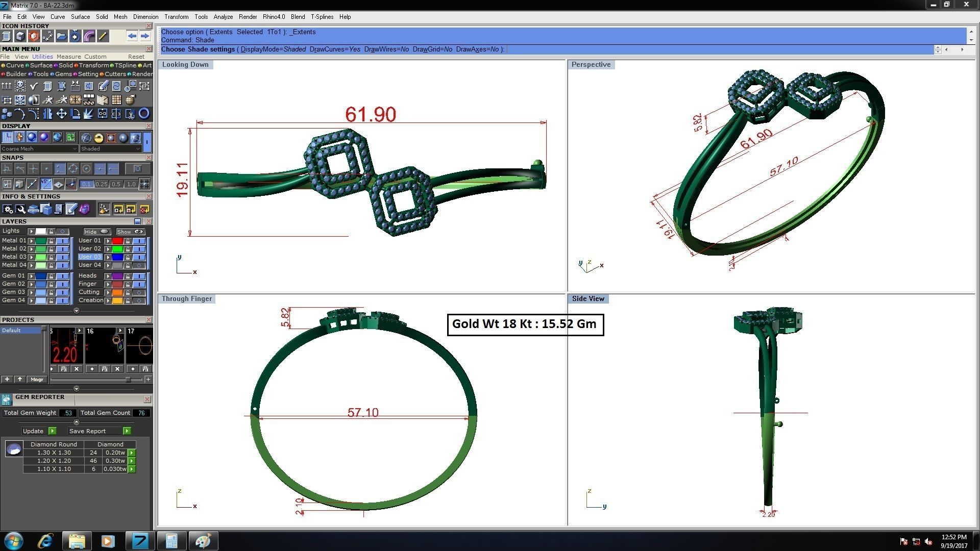Click the red User 01 color swatch
The image size is (980, 551).
coord(117,241)
